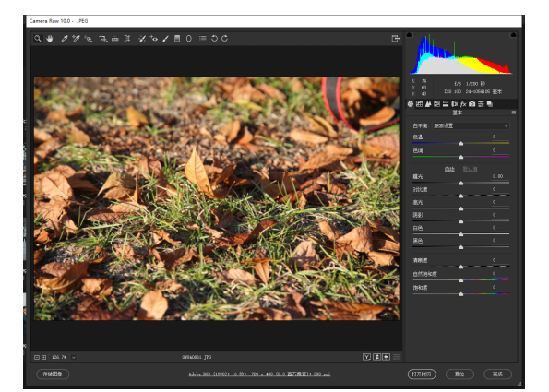Toggle highlight clipping warning on histogram

tap(513, 35)
